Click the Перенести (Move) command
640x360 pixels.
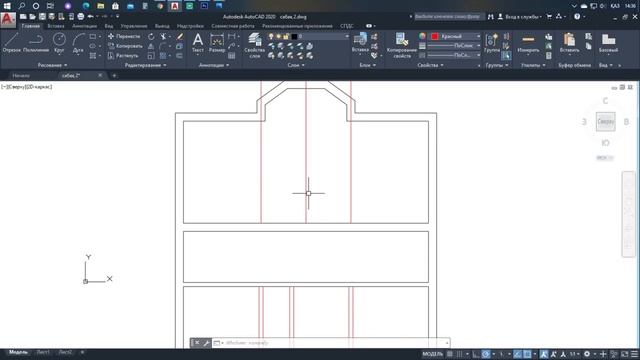point(124,36)
